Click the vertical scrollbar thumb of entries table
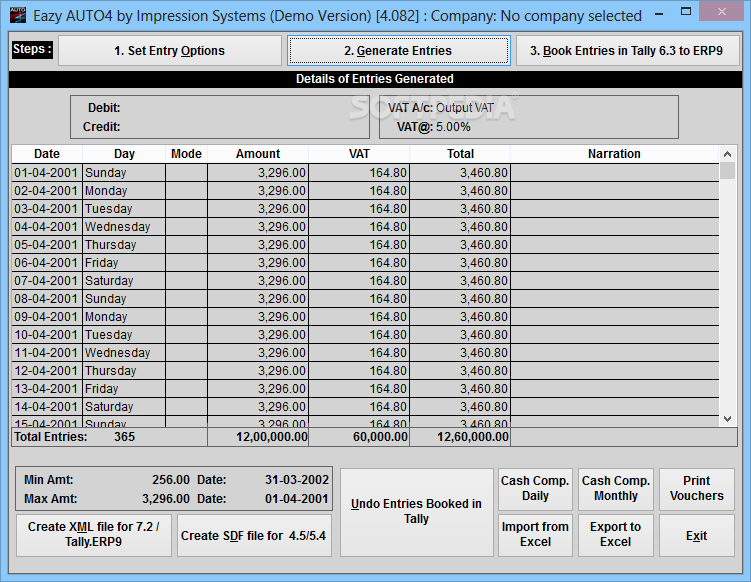 click(x=727, y=171)
